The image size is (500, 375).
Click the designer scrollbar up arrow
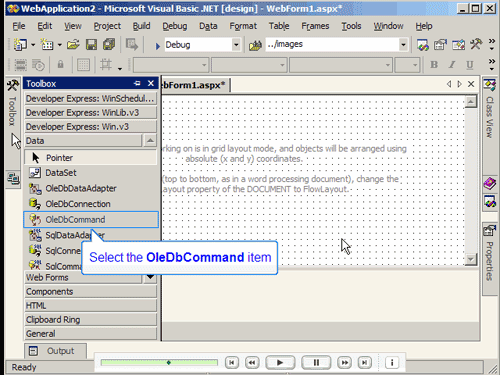[471, 102]
